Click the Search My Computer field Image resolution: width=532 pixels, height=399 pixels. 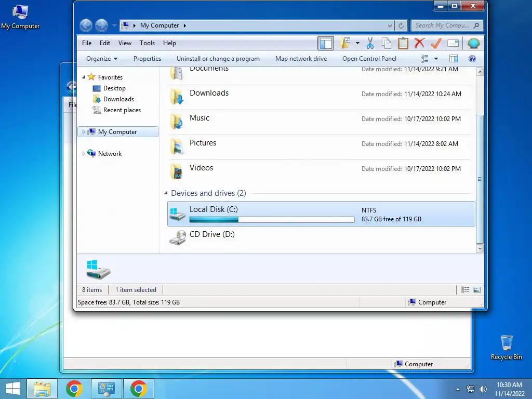(447, 25)
